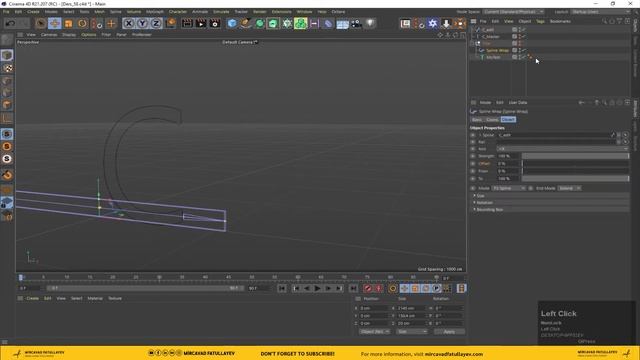Click Render to Picture Viewer icon

pyautogui.click(x=201, y=23)
